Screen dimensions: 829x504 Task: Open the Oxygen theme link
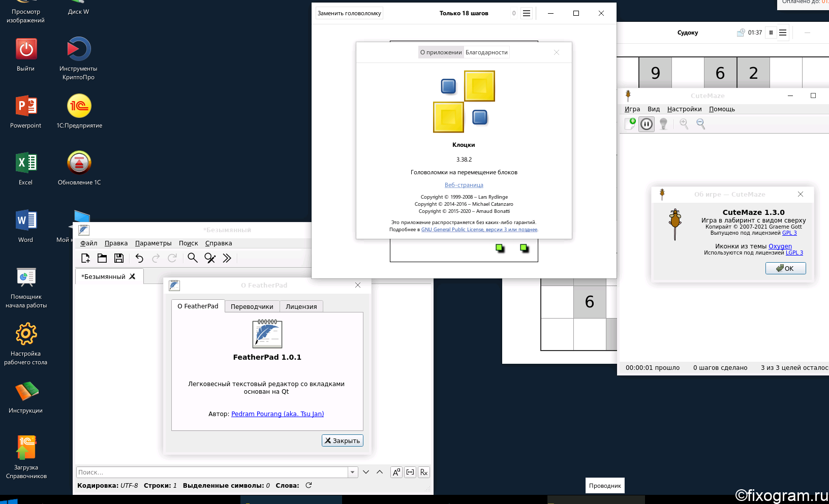[x=780, y=246]
